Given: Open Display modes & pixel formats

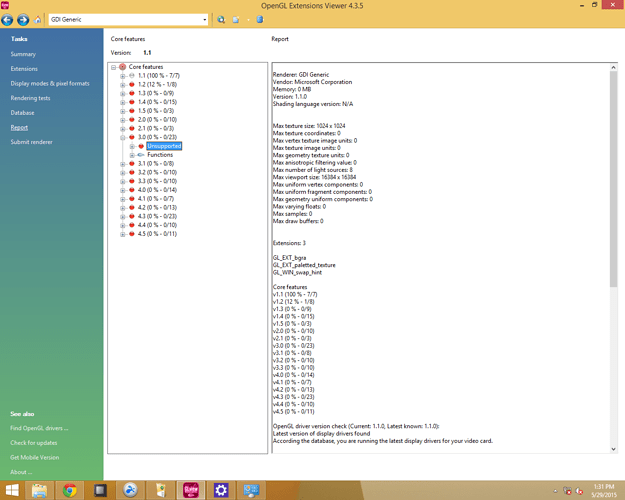Looking at the screenshot, I should point(50,83).
